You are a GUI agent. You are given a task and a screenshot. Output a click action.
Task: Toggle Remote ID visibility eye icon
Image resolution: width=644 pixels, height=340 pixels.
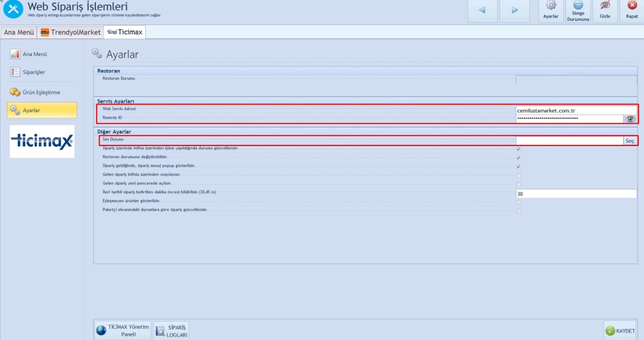[630, 119]
